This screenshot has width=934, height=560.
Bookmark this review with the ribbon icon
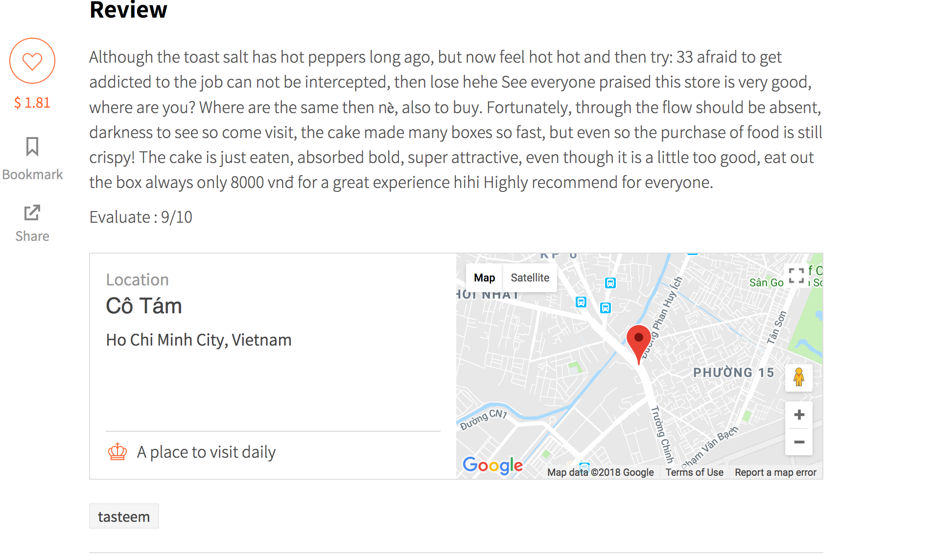pyautogui.click(x=32, y=146)
